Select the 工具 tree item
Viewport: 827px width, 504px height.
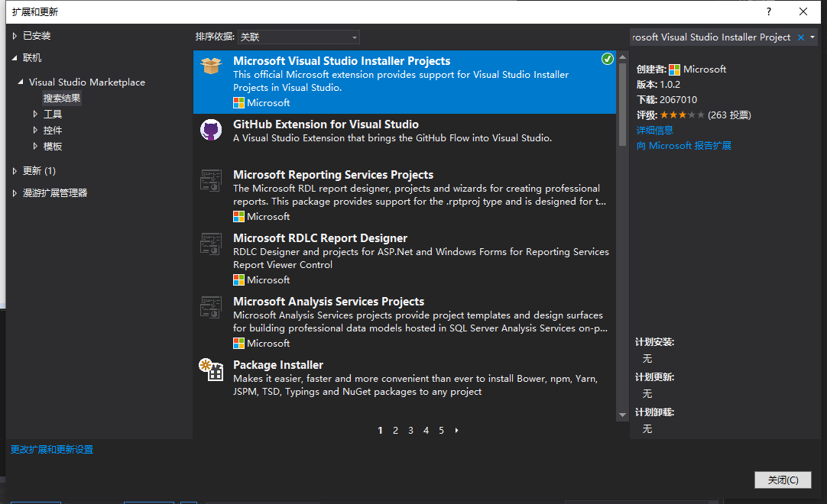(x=53, y=115)
